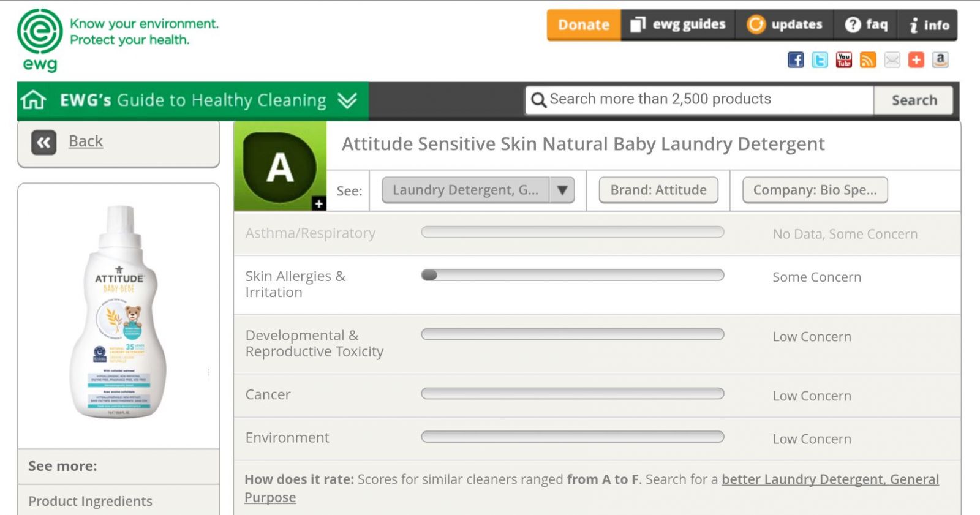Click the Brand: Attitude button

pos(658,190)
